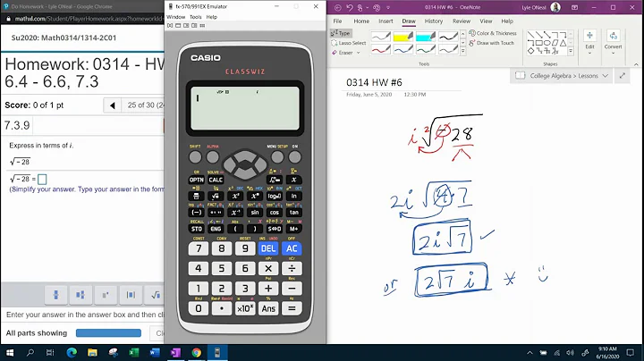Expand the Shapes gallery More arrow
Screen dimensions: 644x361
tap(571, 51)
